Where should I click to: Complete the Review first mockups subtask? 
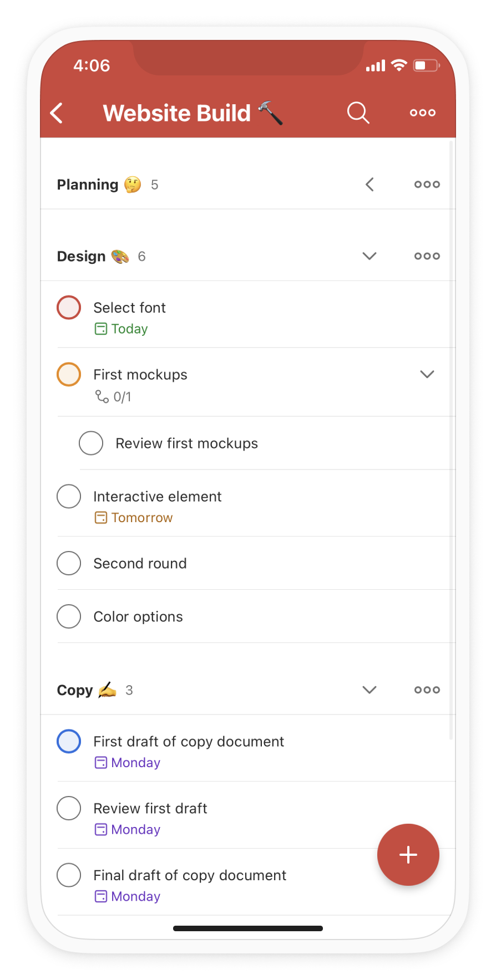[91, 443]
